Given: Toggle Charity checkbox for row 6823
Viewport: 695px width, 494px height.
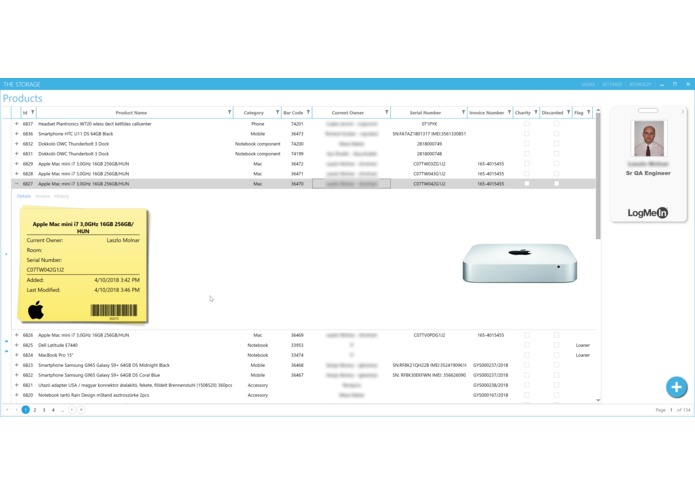Looking at the screenshot, I should coord(527,365).
